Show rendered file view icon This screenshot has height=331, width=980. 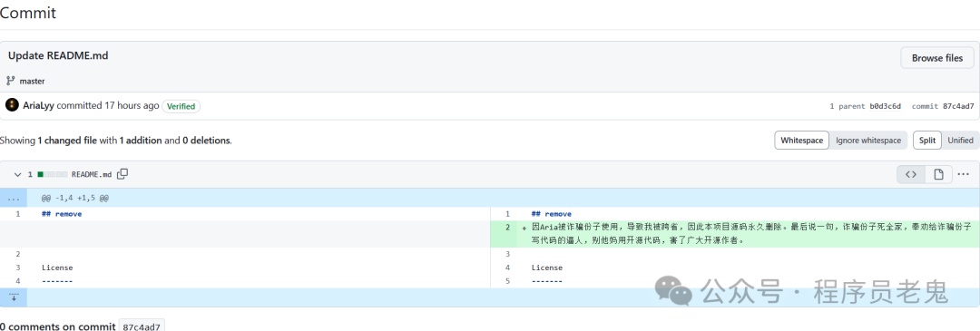pos(938,175)
